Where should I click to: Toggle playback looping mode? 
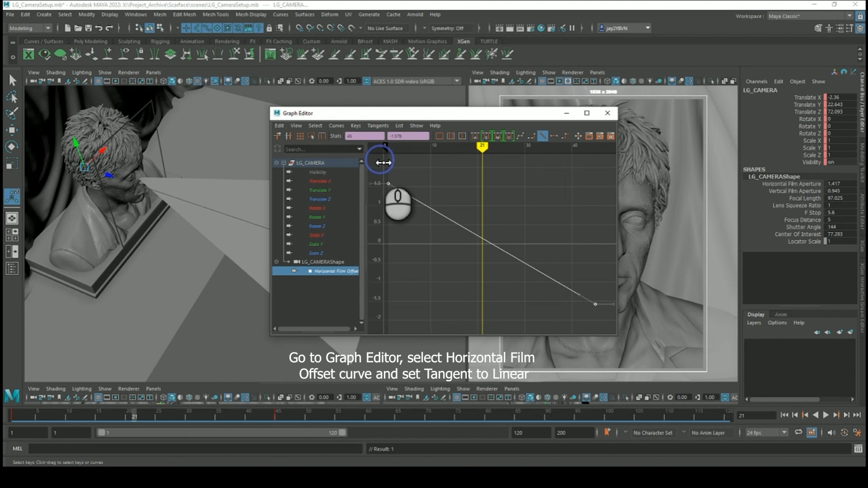[798, 432]
